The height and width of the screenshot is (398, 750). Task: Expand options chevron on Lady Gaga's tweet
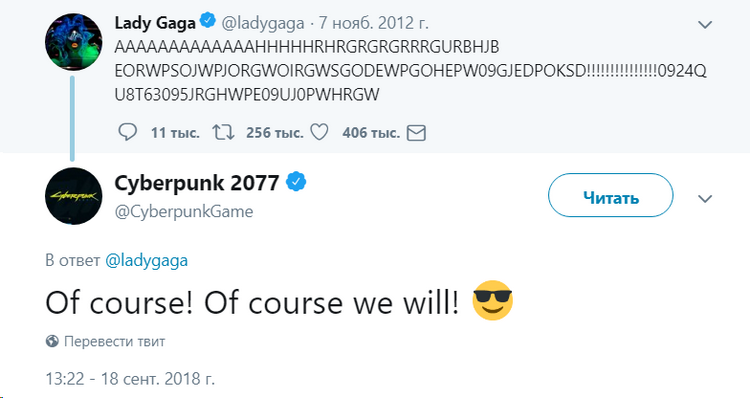point(705,24)
